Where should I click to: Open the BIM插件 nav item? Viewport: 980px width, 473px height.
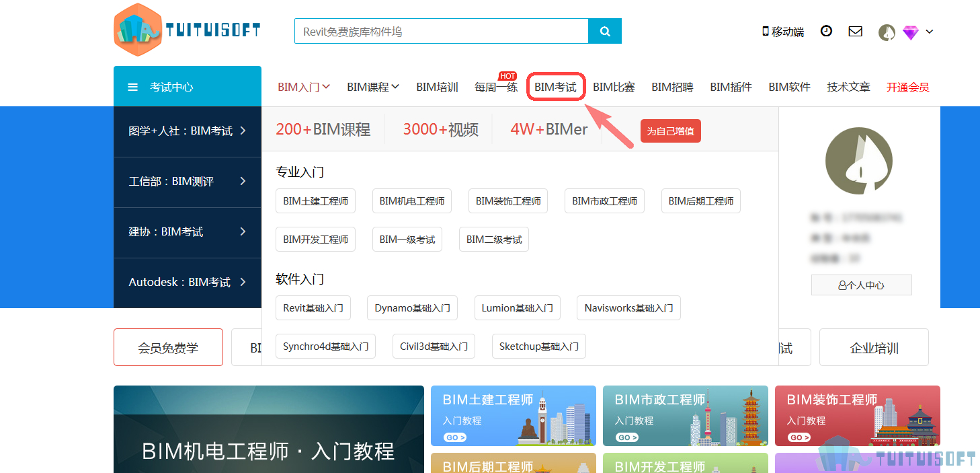[x=731, y=87]
